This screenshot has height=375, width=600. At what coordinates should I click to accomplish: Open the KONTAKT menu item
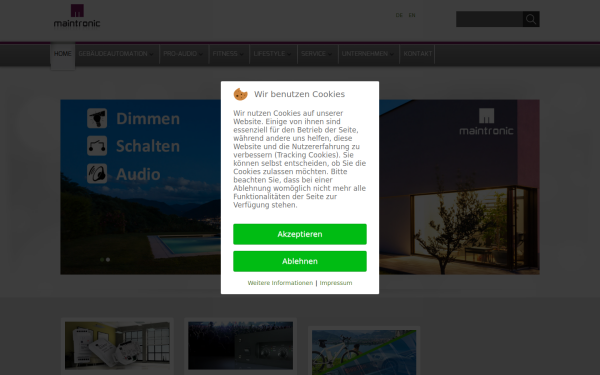point(417,54)
